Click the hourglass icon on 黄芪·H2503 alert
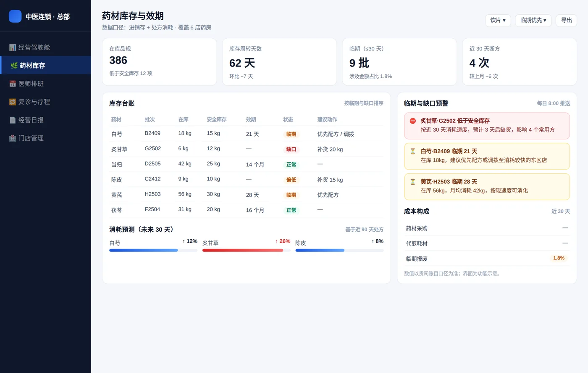This screenshot has height=373, width=588. 413,182
